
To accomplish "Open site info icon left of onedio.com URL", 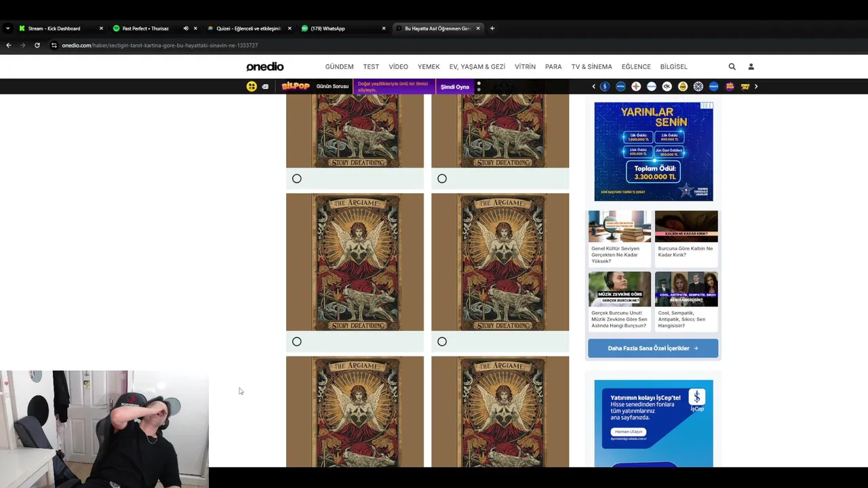I will coord(54,45).
